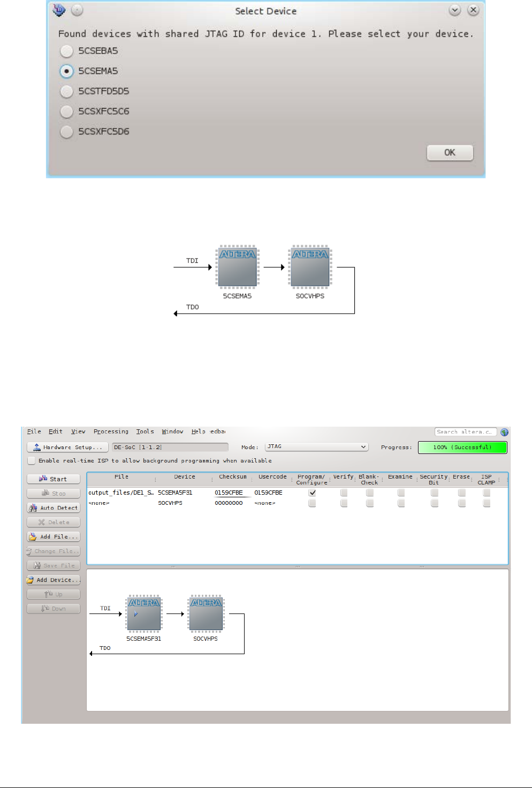Image resolution: width=532 pixels, height=788 pixels.
Task: Select the 5CSEMA5F31 device cell
Action: [x=175, y=492]
